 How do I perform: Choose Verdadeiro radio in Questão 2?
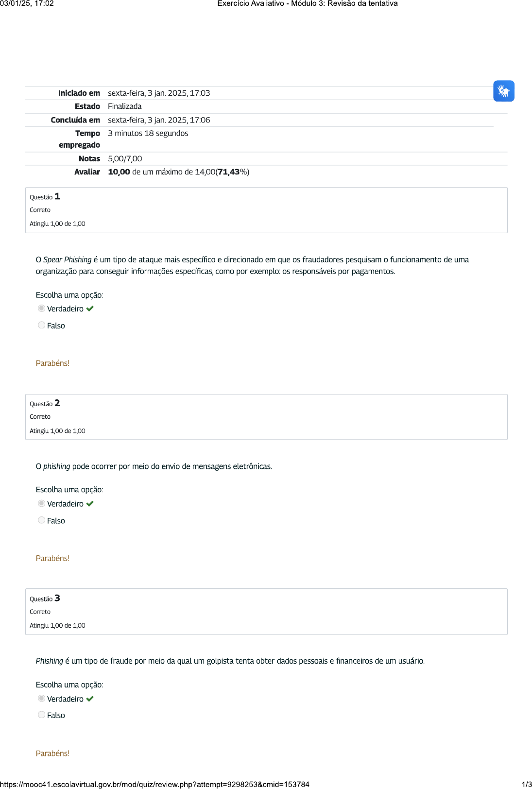click(x=42, y=503)
